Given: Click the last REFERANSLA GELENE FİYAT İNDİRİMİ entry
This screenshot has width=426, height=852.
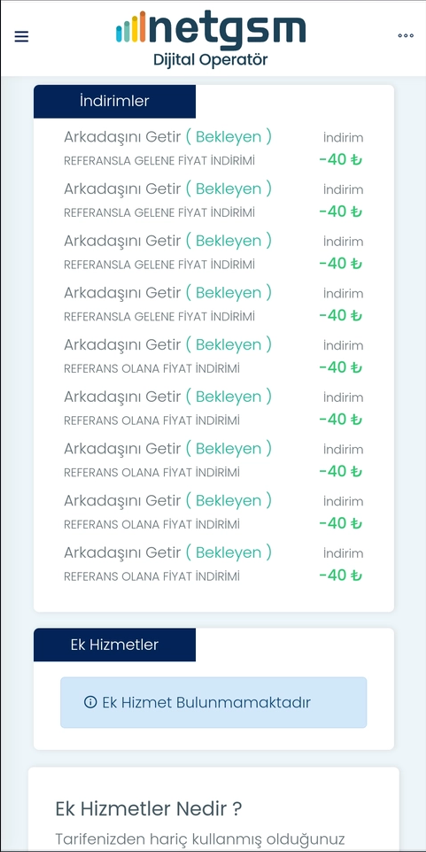Looking at the screenshot, I should coord(159,317).
